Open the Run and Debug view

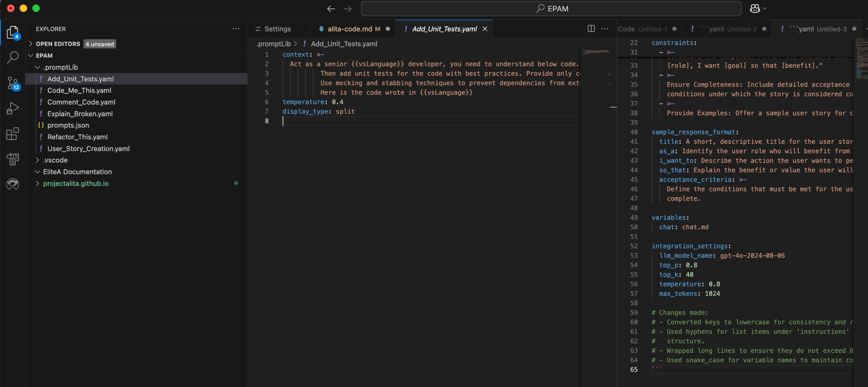tap(12, 108)
